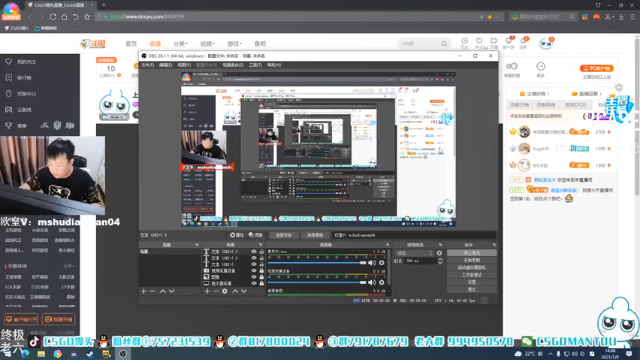Click the text content field in source toolbar
Screen dimensions: 640x360
[414, 235]
